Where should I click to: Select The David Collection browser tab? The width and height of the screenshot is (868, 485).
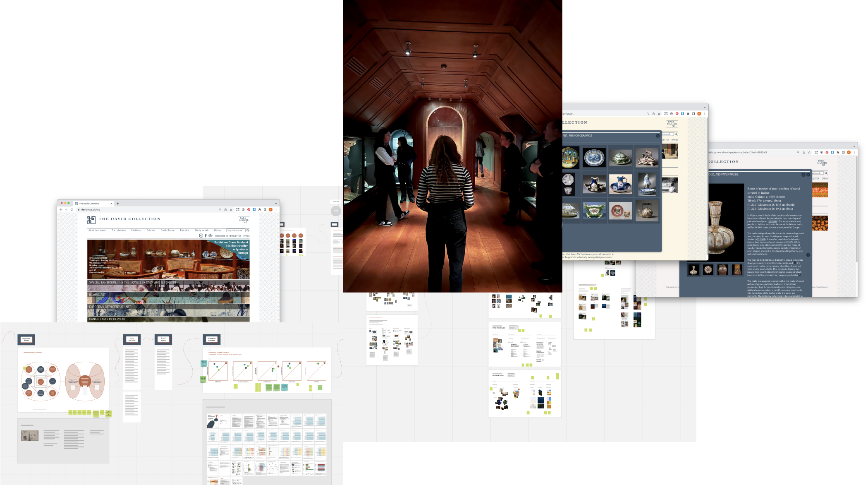pyautogui.click(x=93, y=203)
